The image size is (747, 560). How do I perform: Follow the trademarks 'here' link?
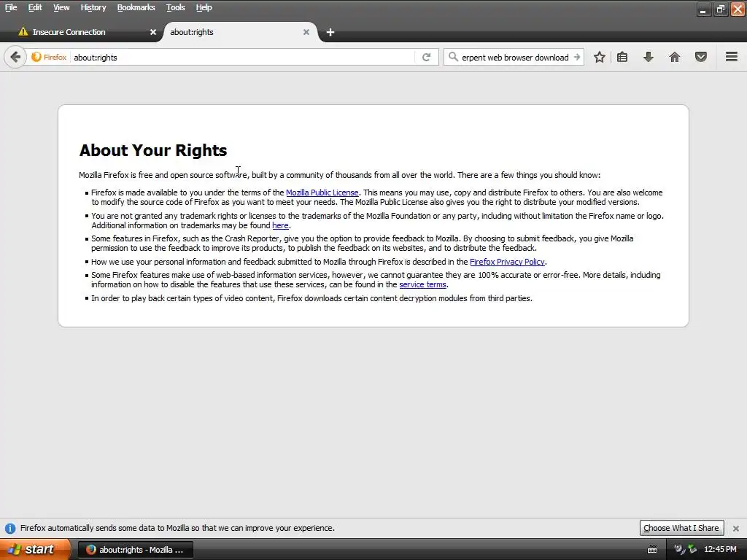[x=280, y=225]
